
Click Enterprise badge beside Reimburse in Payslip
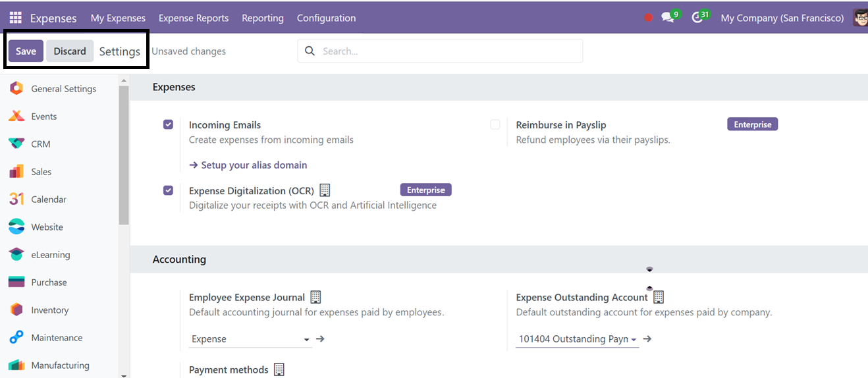(753, 124)
